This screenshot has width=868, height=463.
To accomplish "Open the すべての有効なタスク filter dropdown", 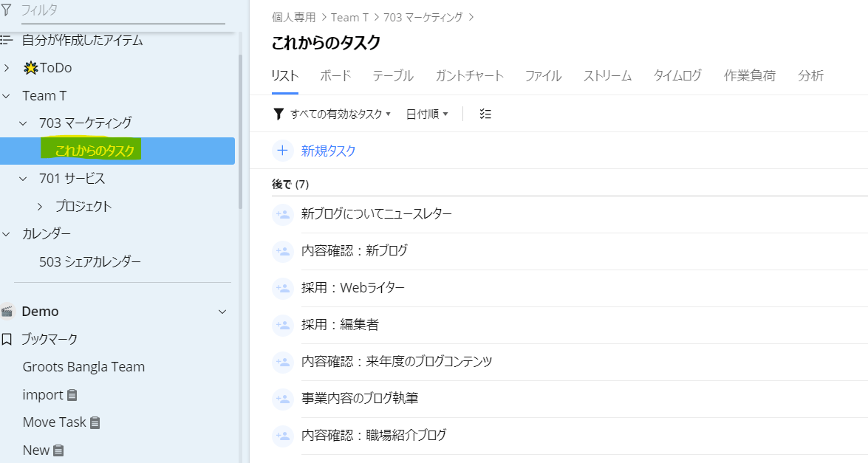I will (x=341, y=114).
